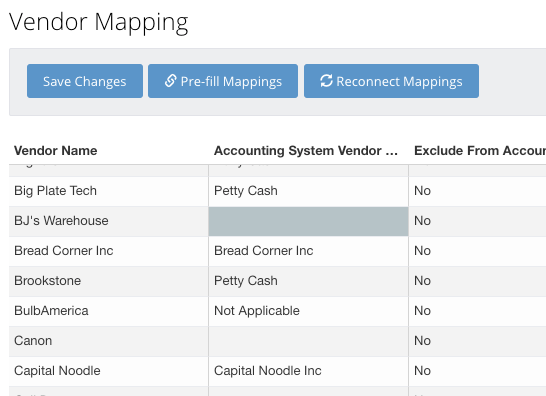The image size is (546, 396).
Task: Select the Big Plate Tech vendor cell
Action: 109,191
